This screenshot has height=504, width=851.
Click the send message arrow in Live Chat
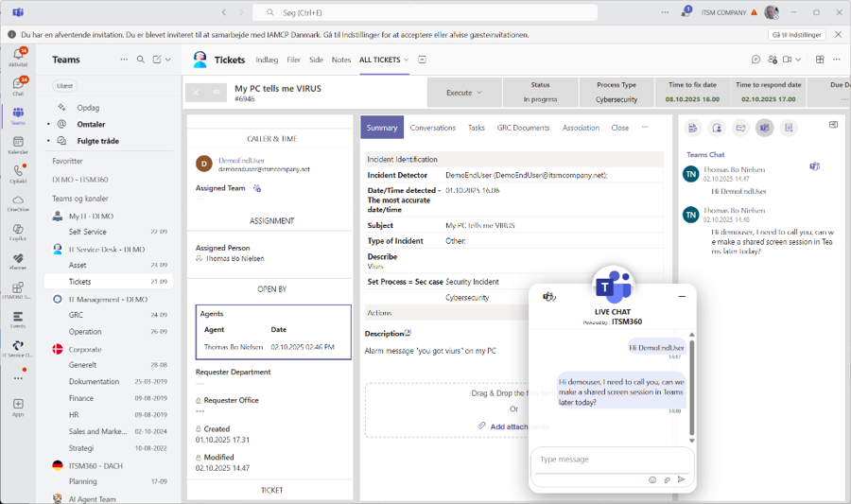681,479
